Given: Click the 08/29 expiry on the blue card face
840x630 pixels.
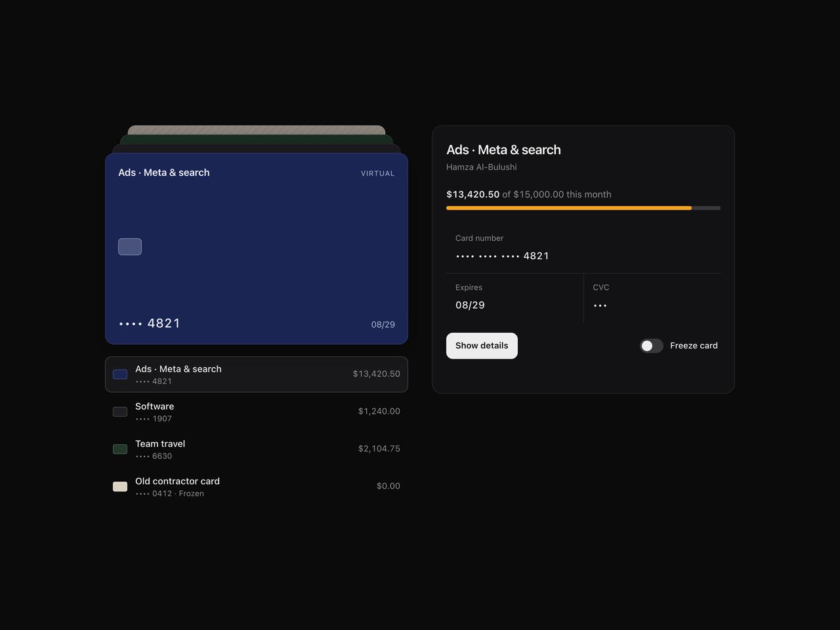Looking at the screenshot, I should coord(383,325).
